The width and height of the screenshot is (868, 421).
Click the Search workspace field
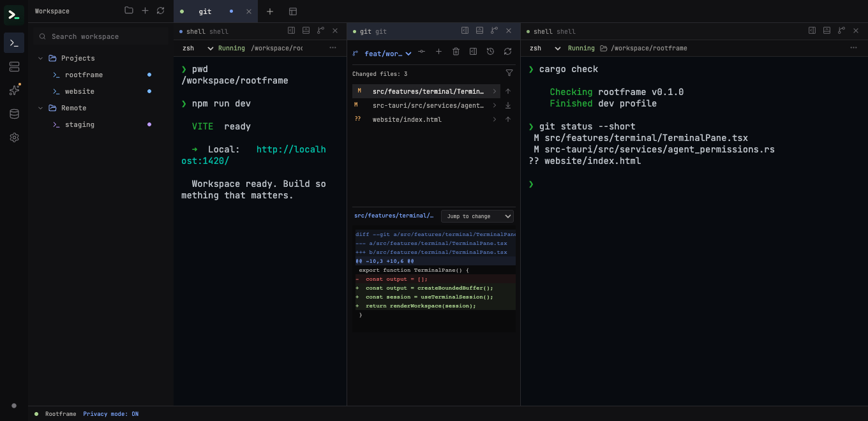coord(101,36)
